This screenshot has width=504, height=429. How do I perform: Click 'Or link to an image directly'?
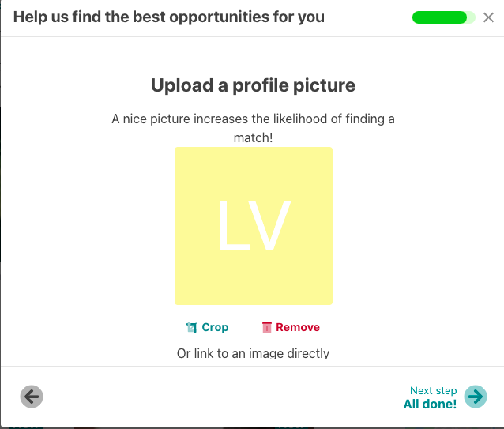pyautogui.click(x=253, y=353)
